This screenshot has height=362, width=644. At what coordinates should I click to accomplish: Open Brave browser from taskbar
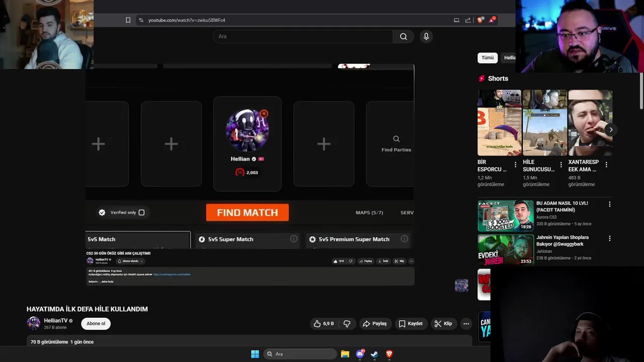(x=389, y=354)
